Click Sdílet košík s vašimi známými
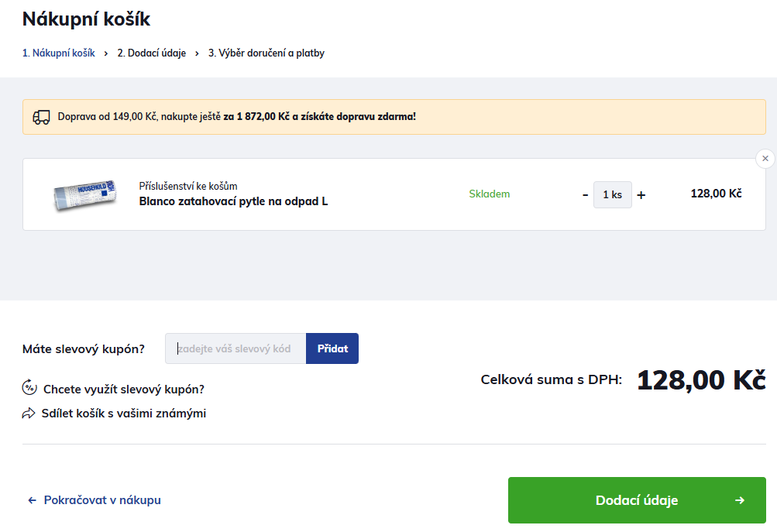Screen dimensions: 777x532 pyautogui.click(x=124, y=414)
